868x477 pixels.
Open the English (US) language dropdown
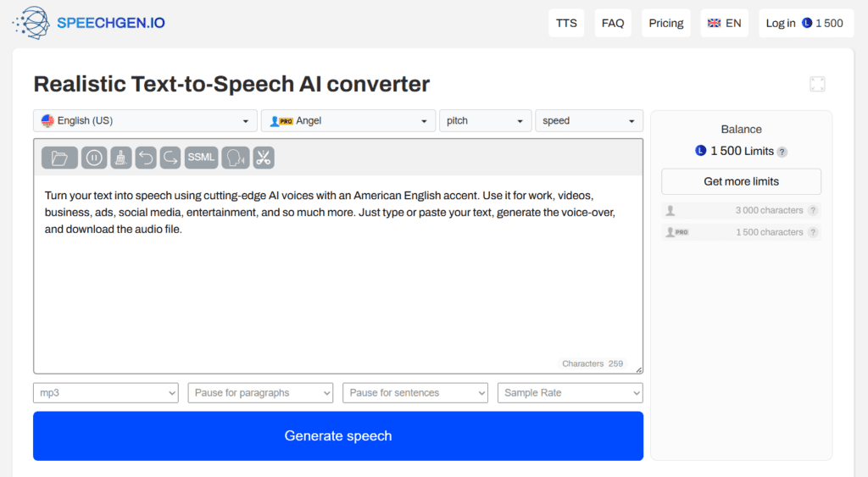[145, 120]
